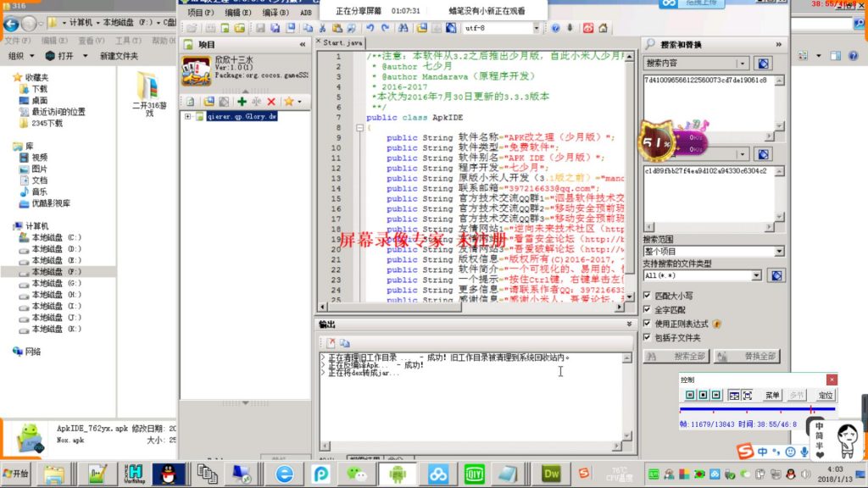The width and height of the screenshot is (868, 488).
Task: Click the save file toolbar icon
Action: pos(260,28)
